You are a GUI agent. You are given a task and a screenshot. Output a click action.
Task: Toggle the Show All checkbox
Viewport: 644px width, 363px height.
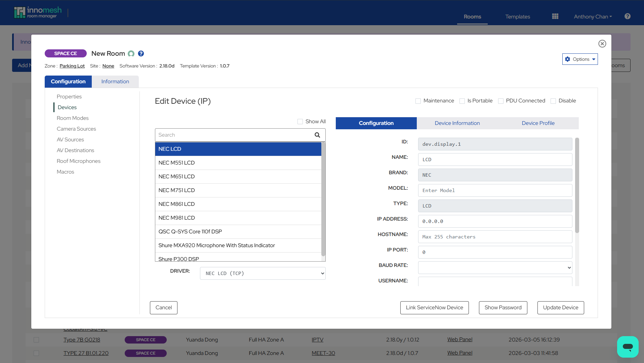click(300, 122)
